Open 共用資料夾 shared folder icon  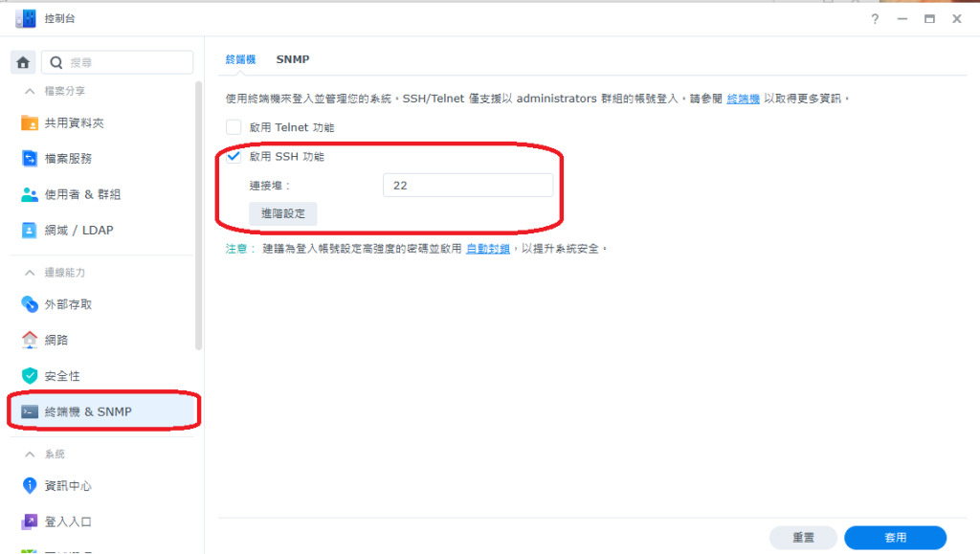(30, 122)
